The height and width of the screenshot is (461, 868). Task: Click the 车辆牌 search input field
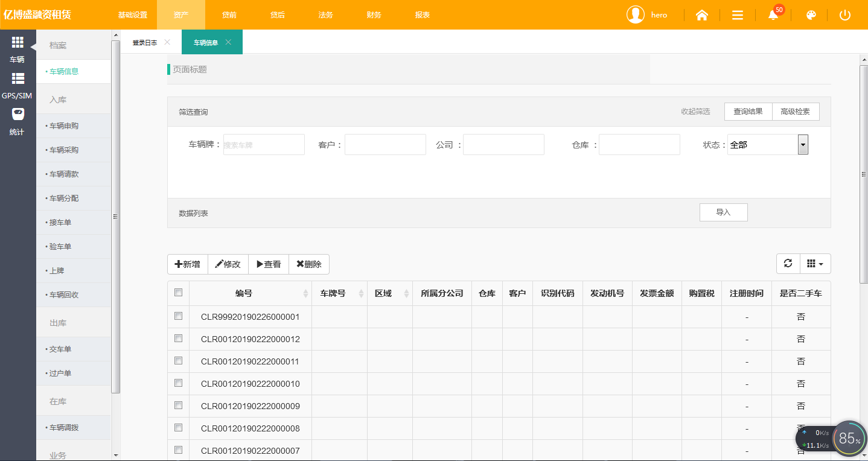tap(264, 145)
